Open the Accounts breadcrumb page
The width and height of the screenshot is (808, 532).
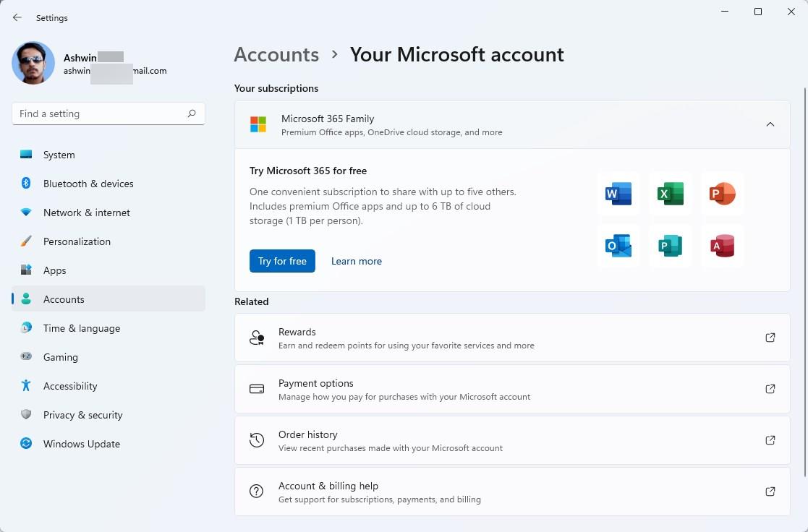pyautogui.click(x=276, y=54)
